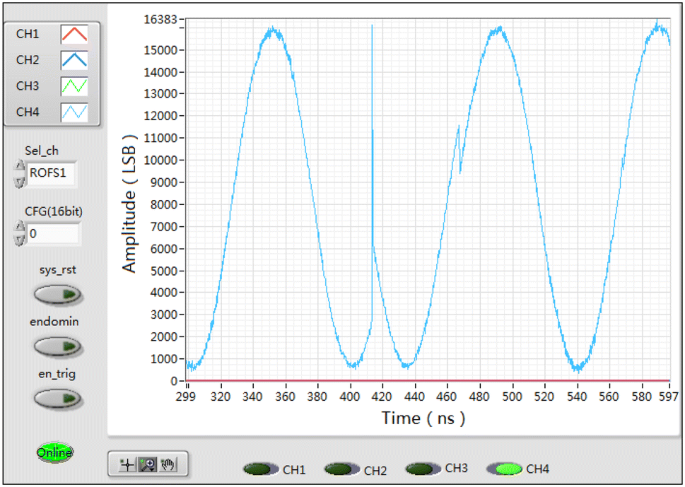
Task: Click the CH2 label in plot legend
Action: 28,60
